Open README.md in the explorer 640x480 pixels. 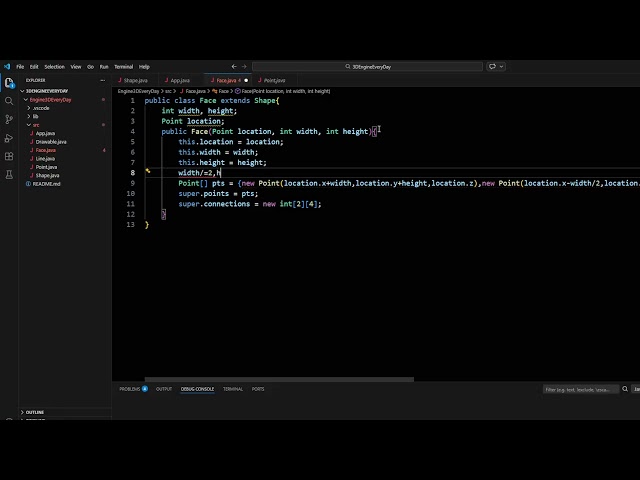tap(46, 184)
